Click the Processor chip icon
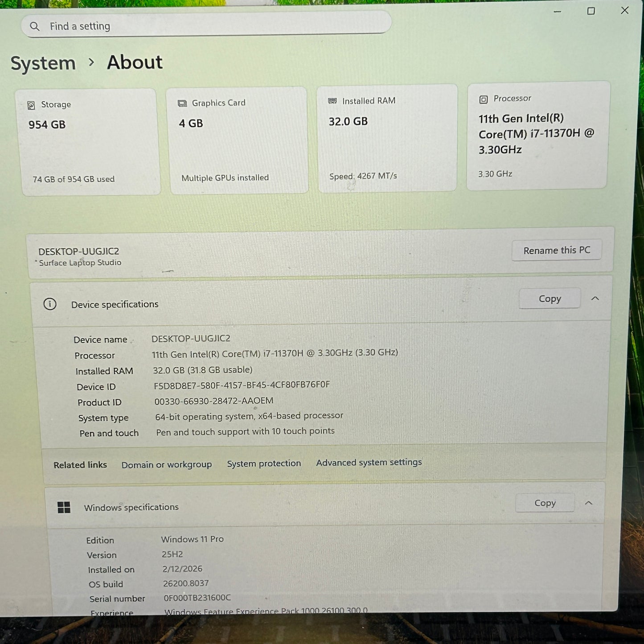Viewport: 644px width, 644px height. [483, 98]
